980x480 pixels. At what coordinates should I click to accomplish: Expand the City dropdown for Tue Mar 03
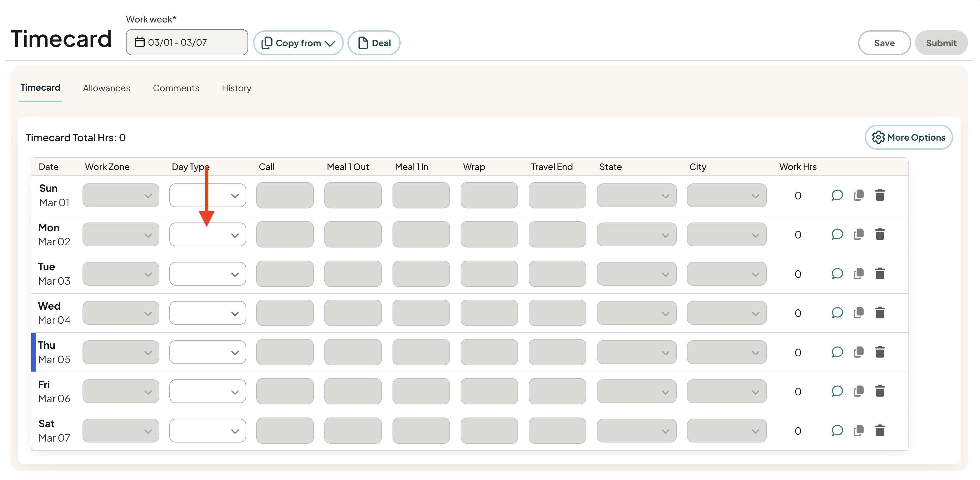[x=727, y=274]
